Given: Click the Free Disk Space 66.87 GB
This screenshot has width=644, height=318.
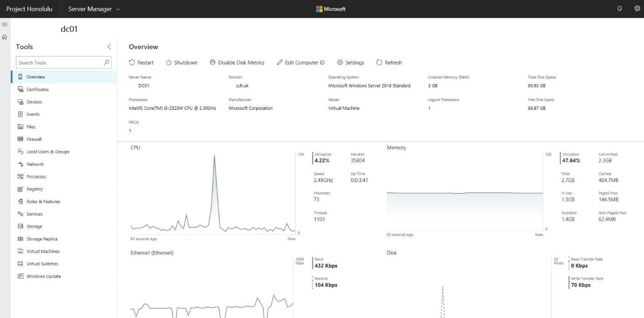Looking at the screenshot, I should pos(536,108).
